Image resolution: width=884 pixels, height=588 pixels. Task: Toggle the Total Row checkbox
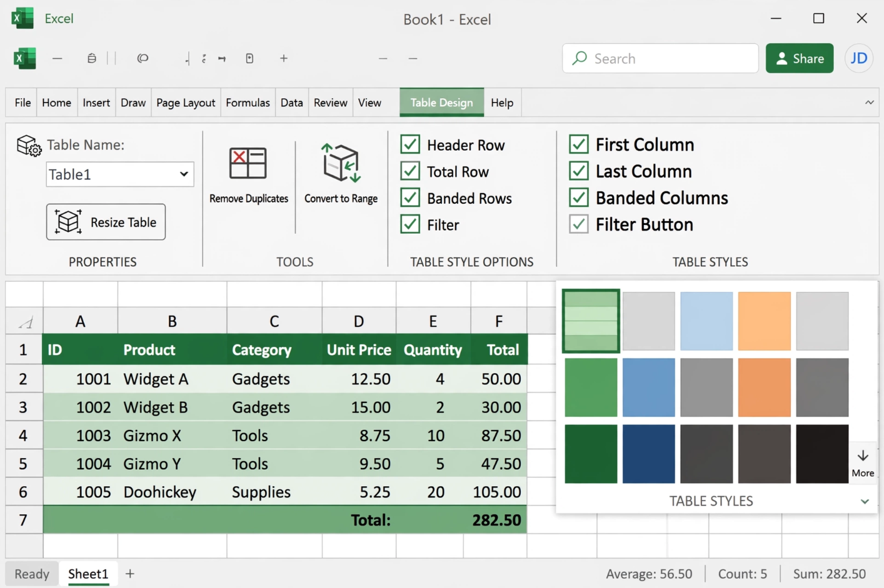coord(410,171)
